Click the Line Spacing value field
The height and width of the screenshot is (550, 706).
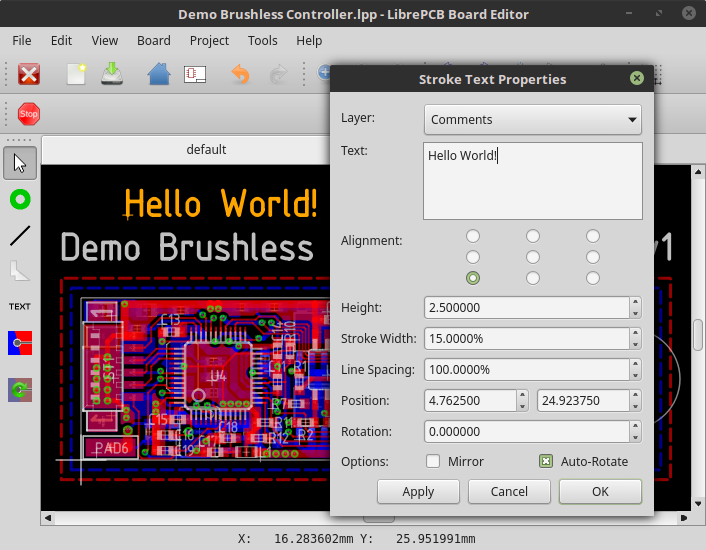(527, 370)
